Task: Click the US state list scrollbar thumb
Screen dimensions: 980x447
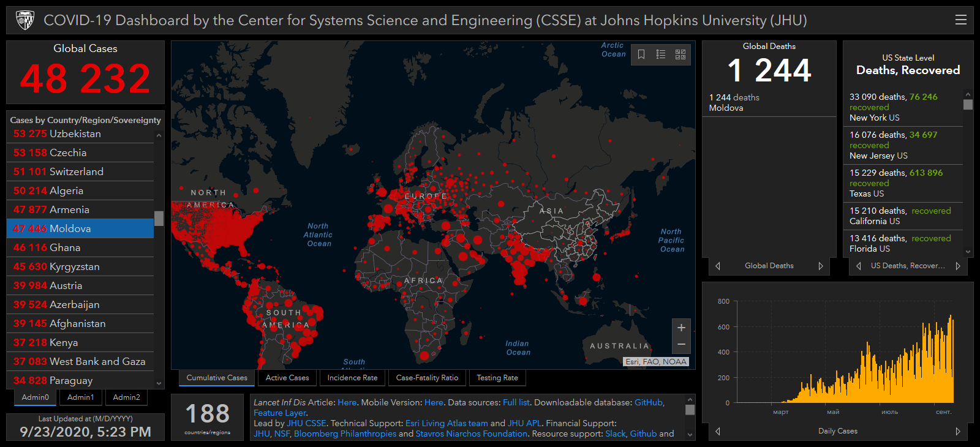Action: [x=968, y=105]
